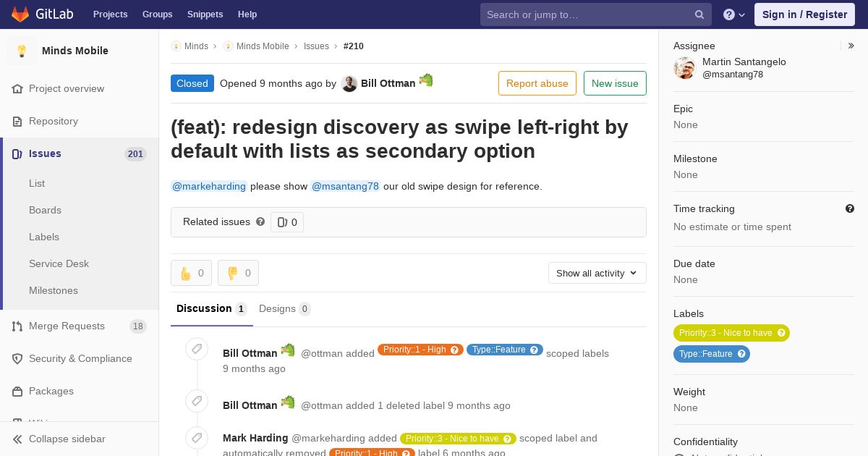Click the Issues sidebar icon
868x456 pixels.
click(17, 153)
